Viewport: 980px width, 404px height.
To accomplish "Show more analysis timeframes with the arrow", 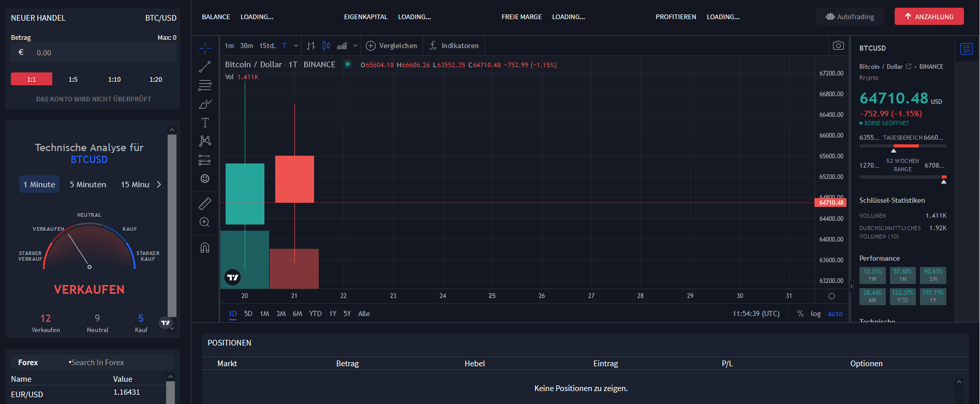I will pyautogui.click(x=159, y=184).
